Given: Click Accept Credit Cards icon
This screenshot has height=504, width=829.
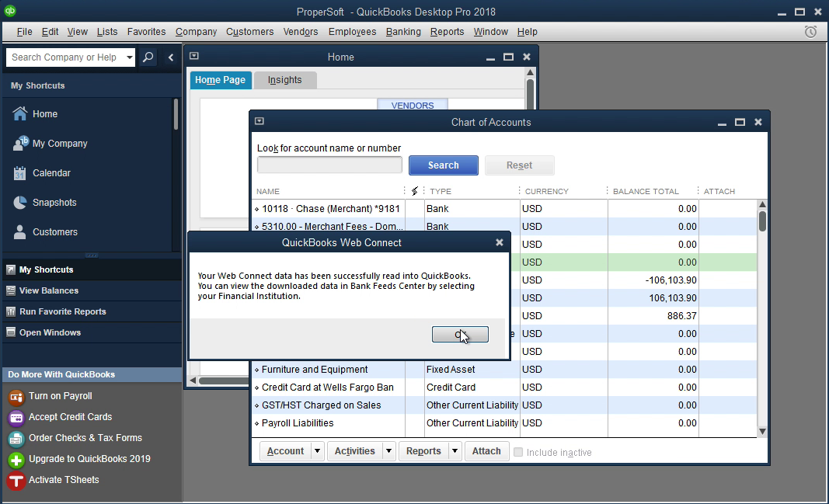Looking at the screenshot, I should pos(16,417).
